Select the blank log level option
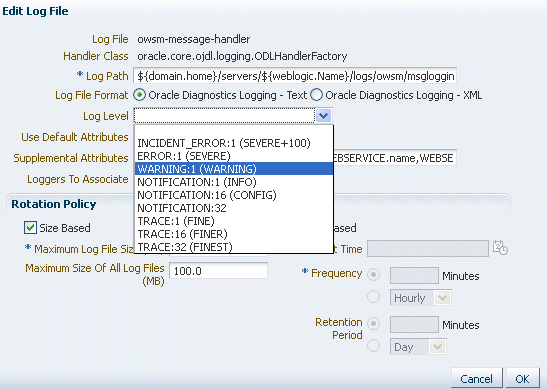 coord(234,131)
